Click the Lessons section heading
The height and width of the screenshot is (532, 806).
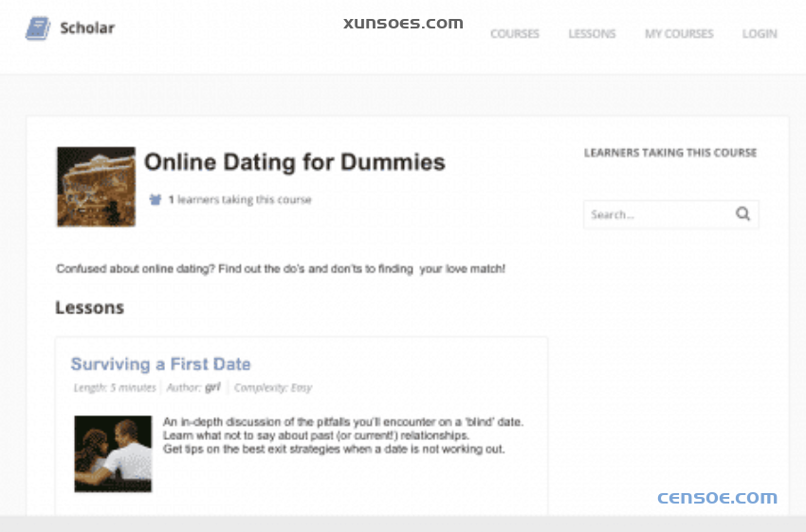coord(89,307)
